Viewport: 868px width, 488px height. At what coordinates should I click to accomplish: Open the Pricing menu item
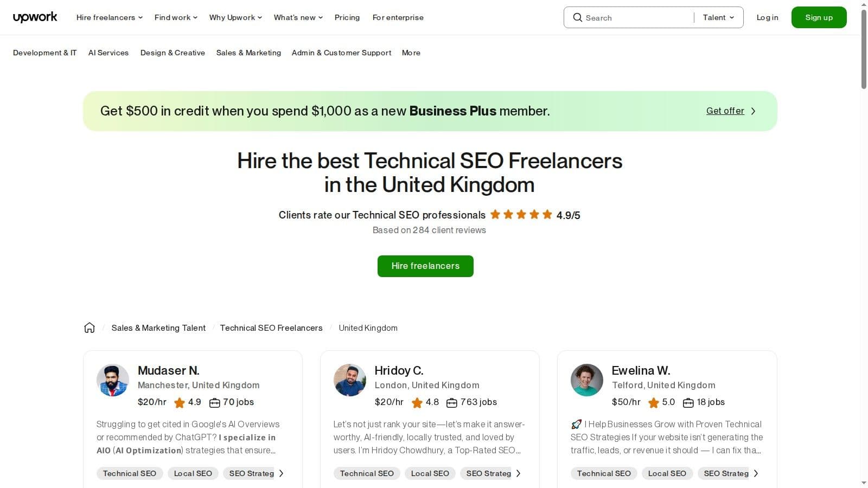[347, 17]
